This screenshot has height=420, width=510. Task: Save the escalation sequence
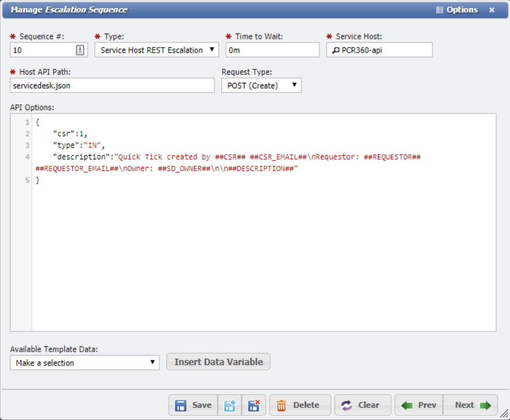click(x=192, y=405)
